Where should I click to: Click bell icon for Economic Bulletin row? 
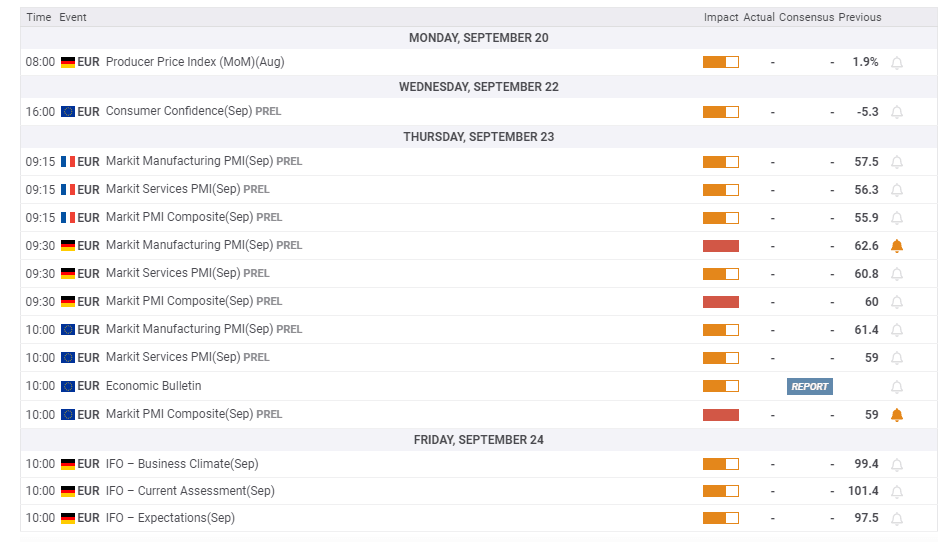pos(897,387)
